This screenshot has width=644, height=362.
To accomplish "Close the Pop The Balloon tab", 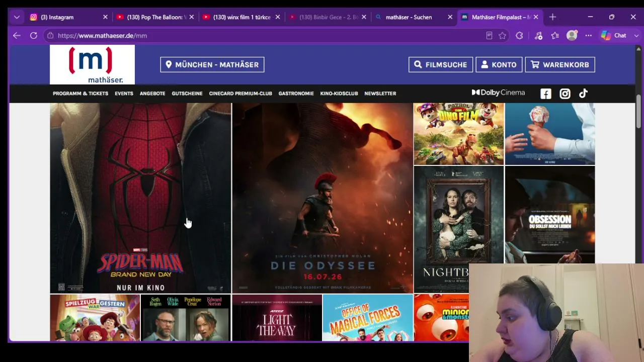I will click(191, 17).
